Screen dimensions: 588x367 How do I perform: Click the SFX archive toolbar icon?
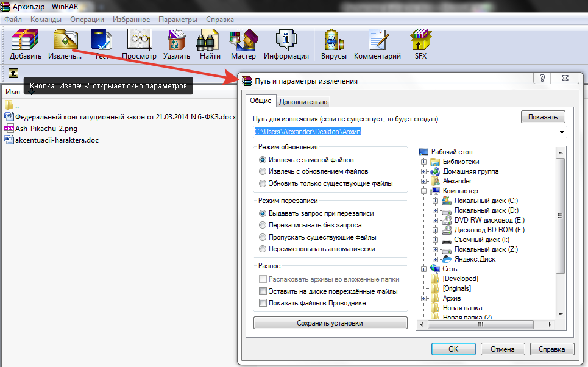(x=420, y=41)
